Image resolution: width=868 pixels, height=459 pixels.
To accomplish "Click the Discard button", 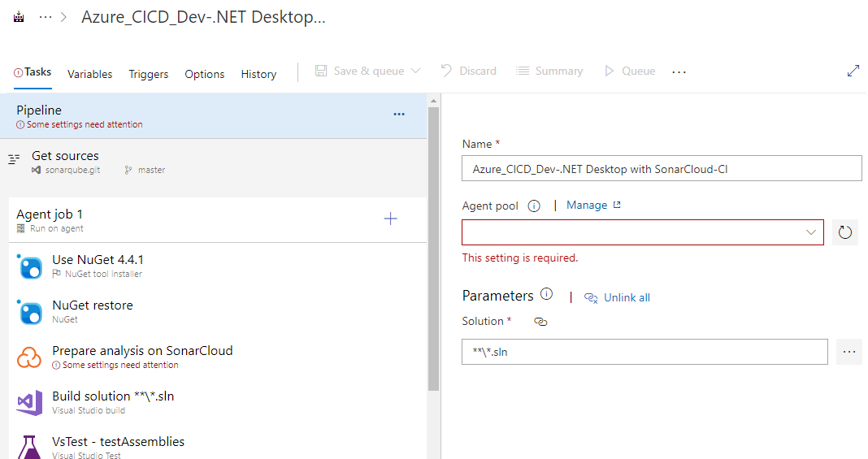I will click(469, 71).
